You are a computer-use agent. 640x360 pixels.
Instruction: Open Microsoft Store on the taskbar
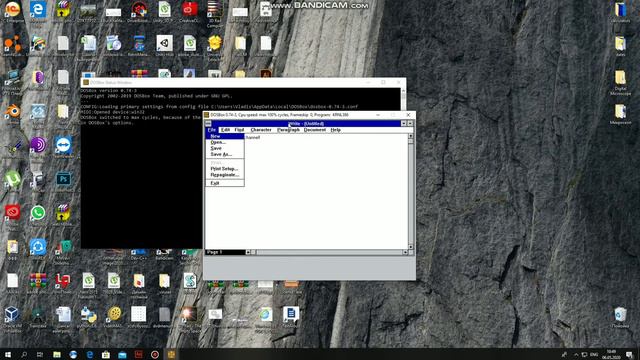point(106,354)
